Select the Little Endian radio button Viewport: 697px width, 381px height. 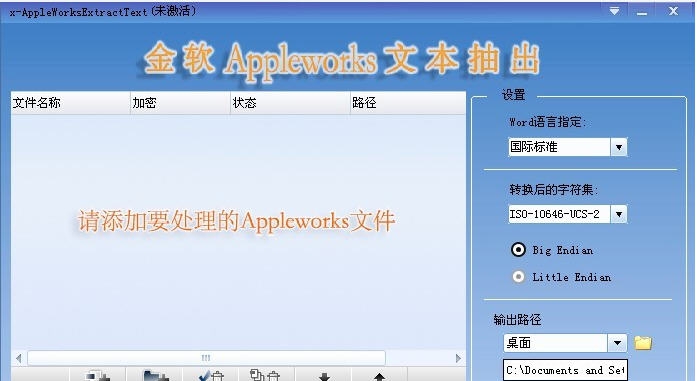point(518,277)
